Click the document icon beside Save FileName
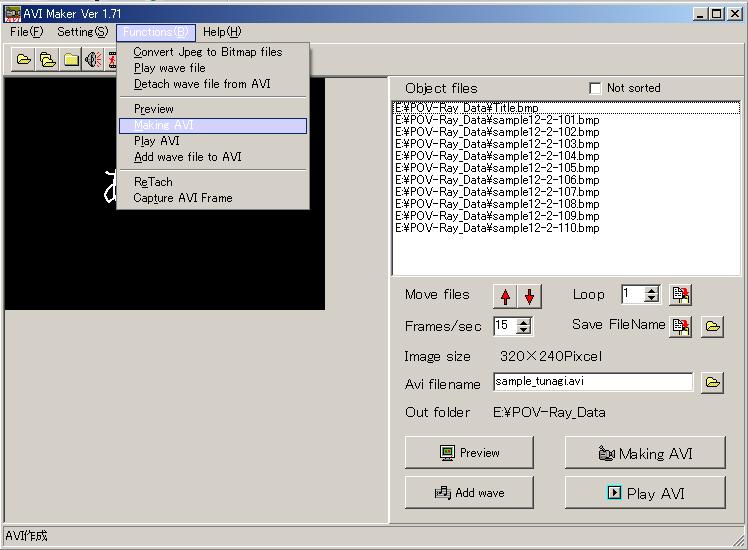This screenshot has height=550, width=748. 680,326
